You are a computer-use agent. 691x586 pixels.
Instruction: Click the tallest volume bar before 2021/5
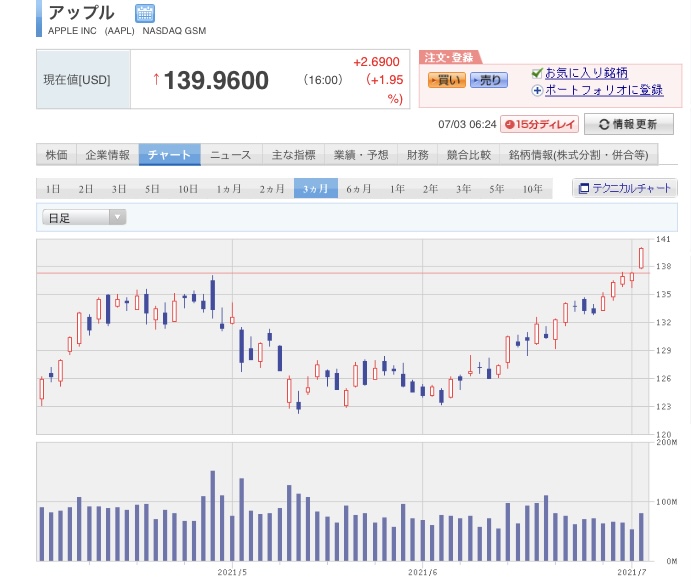pyautogui.click(x=213, y=516)
